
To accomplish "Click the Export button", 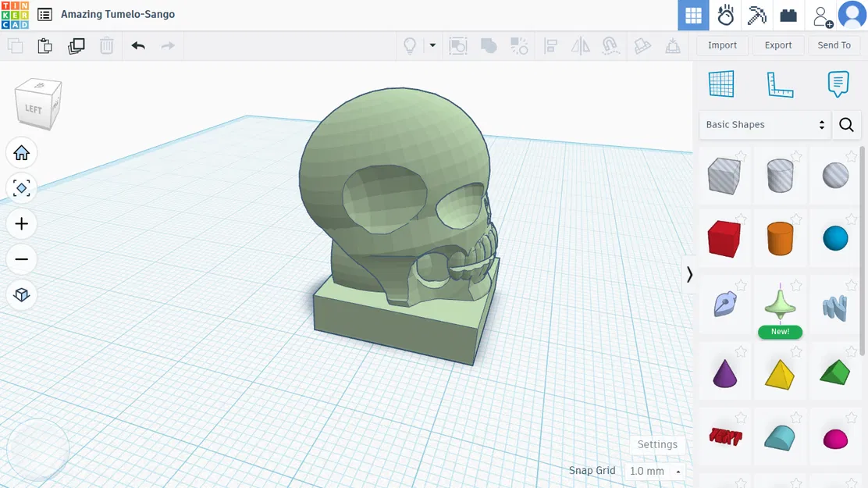I will pyautogui.click(x=778, y=45).
